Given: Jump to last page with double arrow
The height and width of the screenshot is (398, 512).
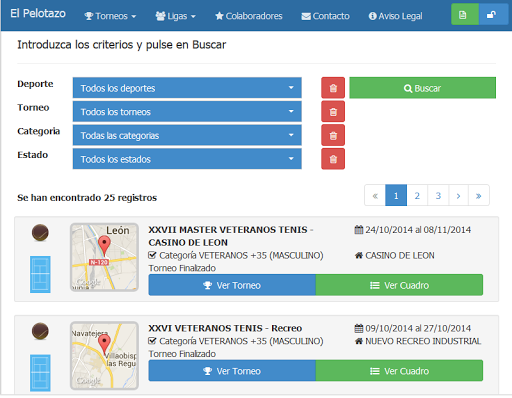Looking at the screenshot, I should (x=479, y=195).
